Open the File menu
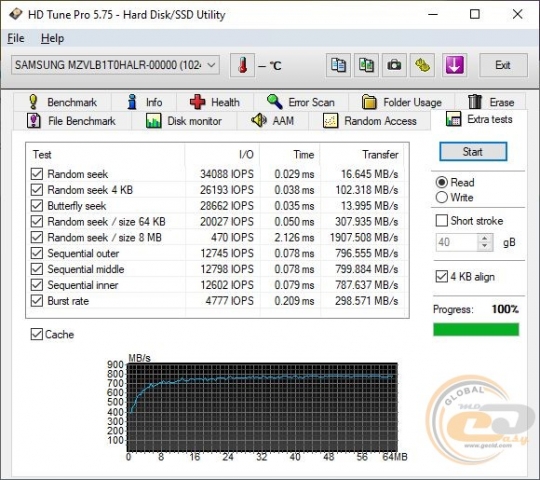The height and width of the screenshot is (480, 540). tap(16, 38)
